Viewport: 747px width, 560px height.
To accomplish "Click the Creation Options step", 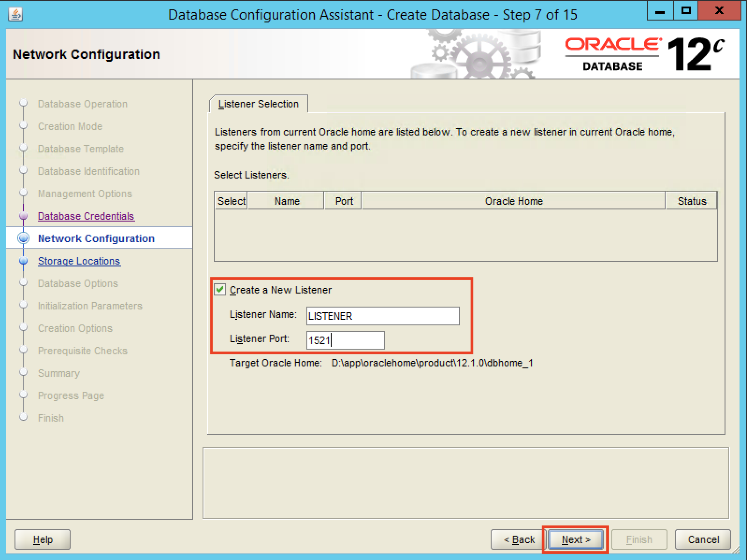I will [x=75, y=328].
